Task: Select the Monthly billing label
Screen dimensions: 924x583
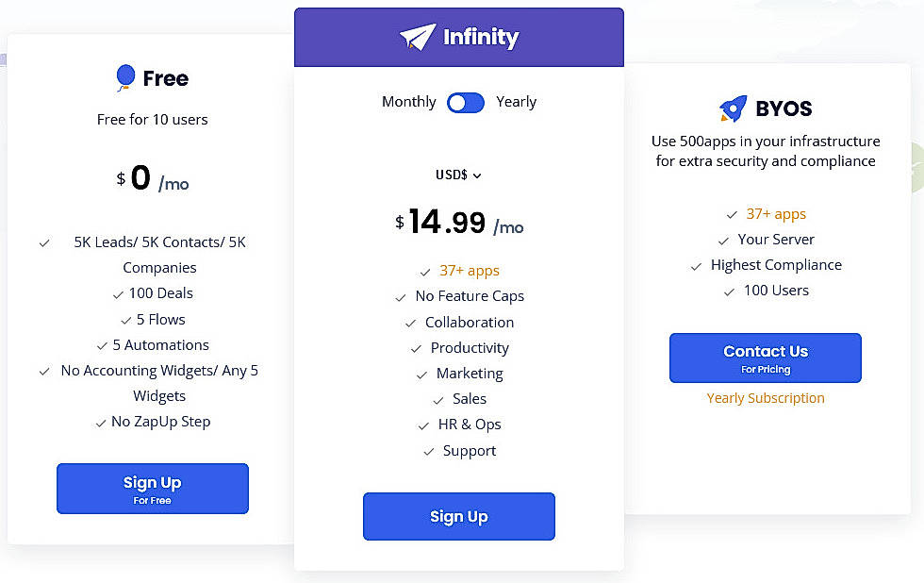Action: [x=408, y=102]
